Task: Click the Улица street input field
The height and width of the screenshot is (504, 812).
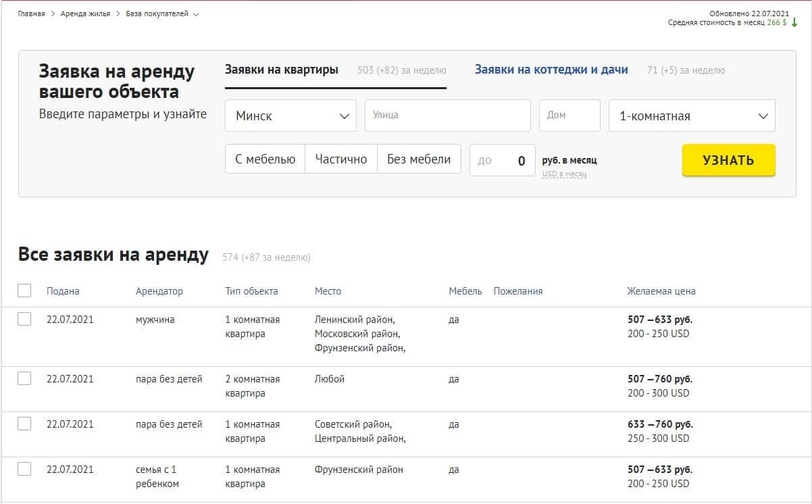Action: [x=447, y=116]
